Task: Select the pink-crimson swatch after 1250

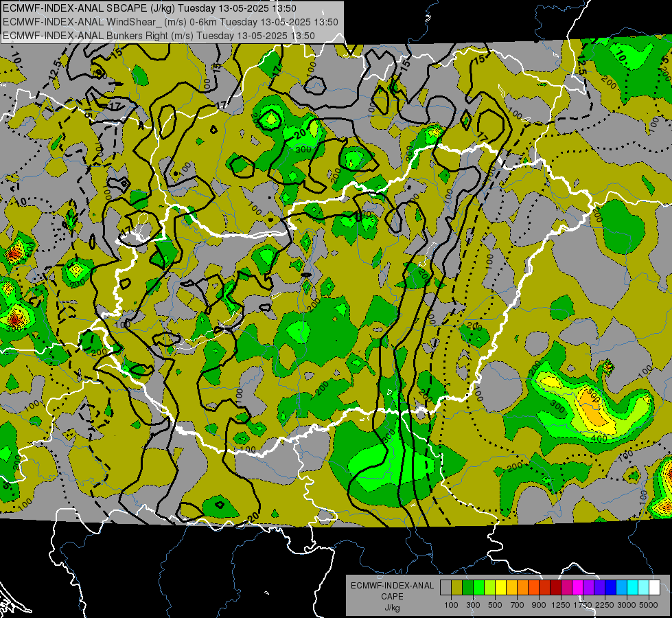Action: coord(567,587)
